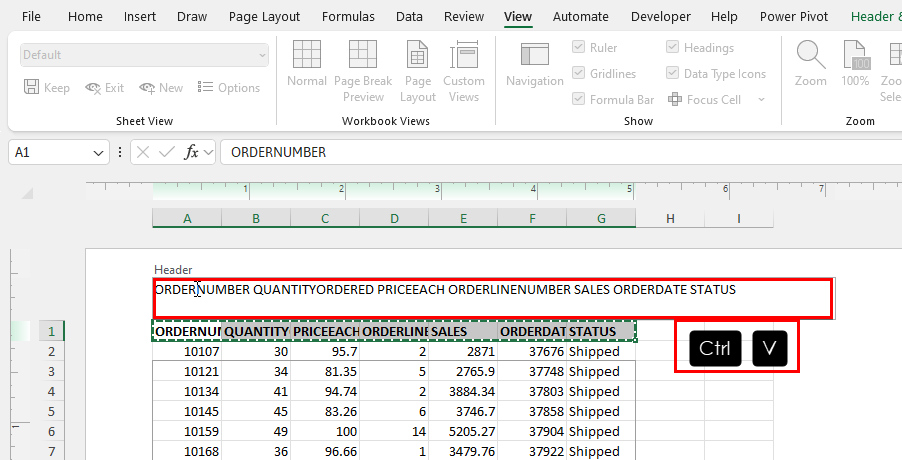Toggle the Ruler checkbox
The width and height of the screenshot is (902, 460).
pos(579,47)
